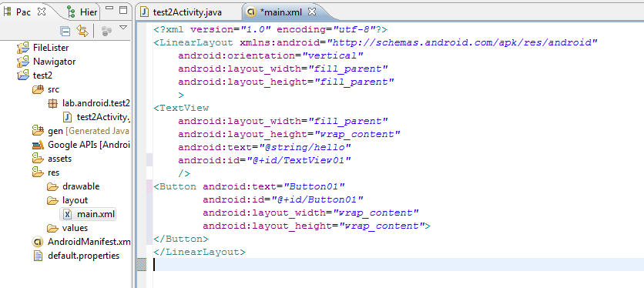Open the test2Activity.java editor tab
This screenshot has width=644, height=288.
(x=187, y=12)
